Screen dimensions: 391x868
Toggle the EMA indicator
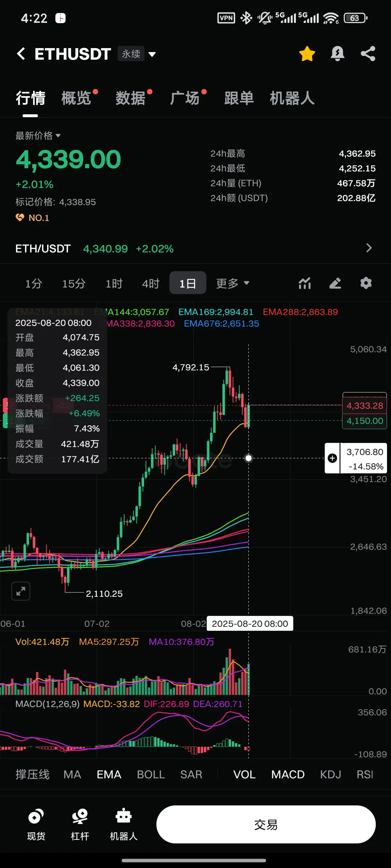point(109,774)
